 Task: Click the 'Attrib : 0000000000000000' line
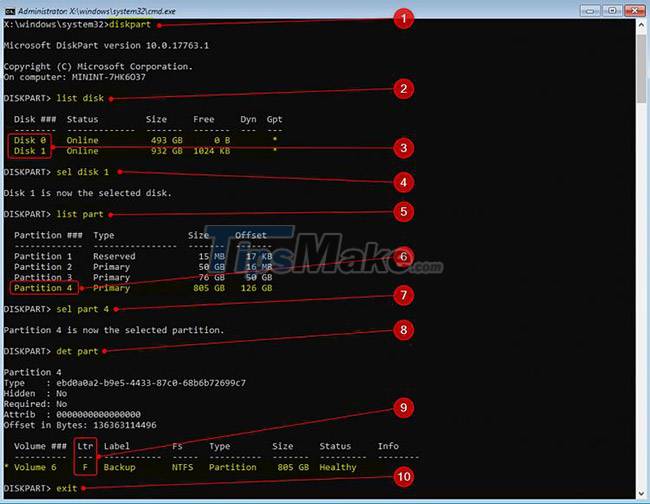(x=72, y=414)
